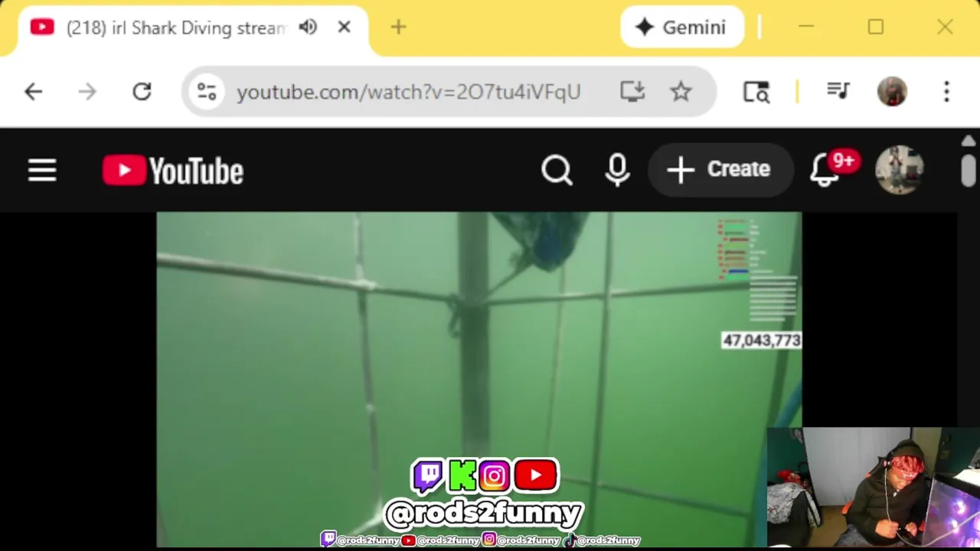Open Chrome three-dot menu
The image size is (980, 551).
946,92
